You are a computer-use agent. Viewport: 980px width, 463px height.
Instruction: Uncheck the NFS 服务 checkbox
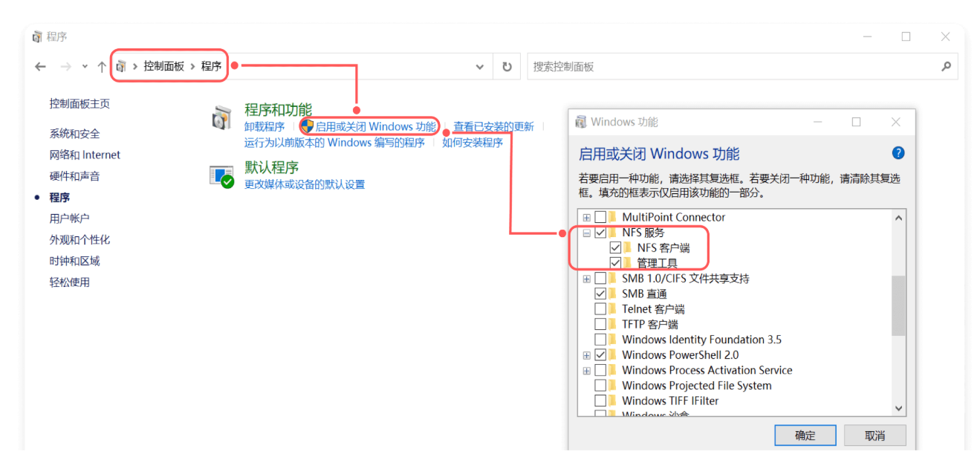[x=600, y=233]
